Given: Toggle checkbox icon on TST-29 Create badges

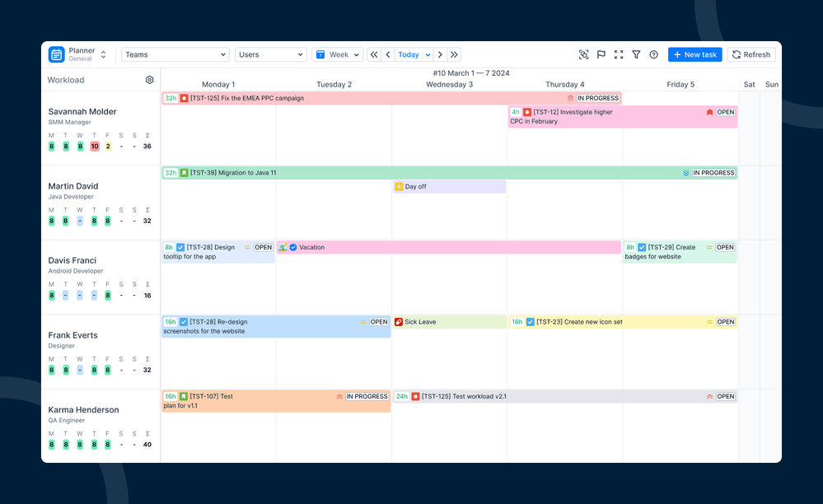Looking at the screenshot, I should coord(642,248).
